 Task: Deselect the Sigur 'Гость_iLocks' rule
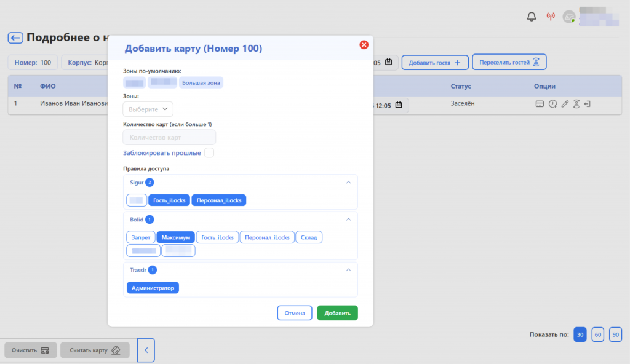click(x=169, y=200)
